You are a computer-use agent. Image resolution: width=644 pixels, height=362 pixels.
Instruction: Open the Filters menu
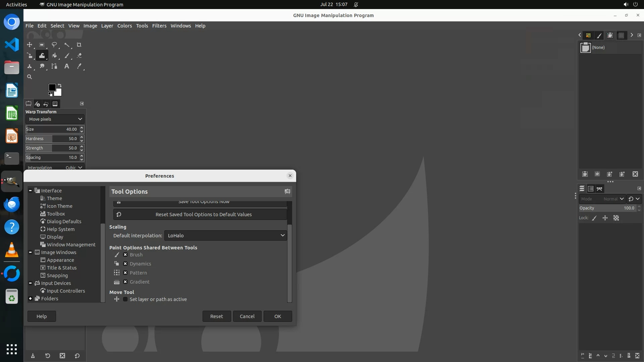(159, 26)
